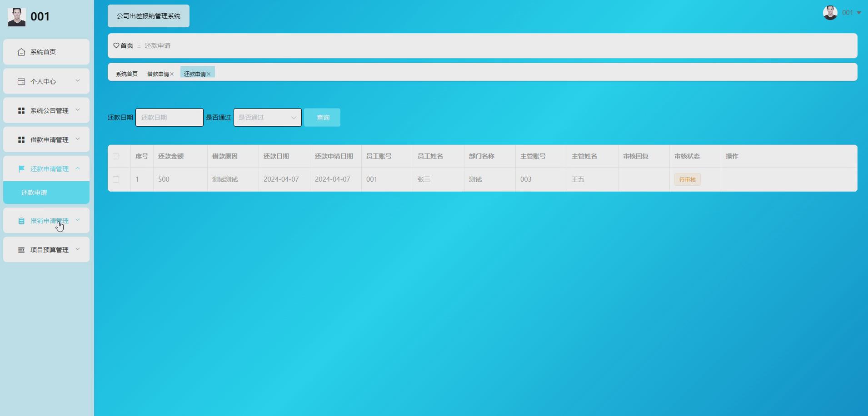Focus the 还款日期 input field
This screenshot has width=868, height=416.
click(x=170, y=118)
